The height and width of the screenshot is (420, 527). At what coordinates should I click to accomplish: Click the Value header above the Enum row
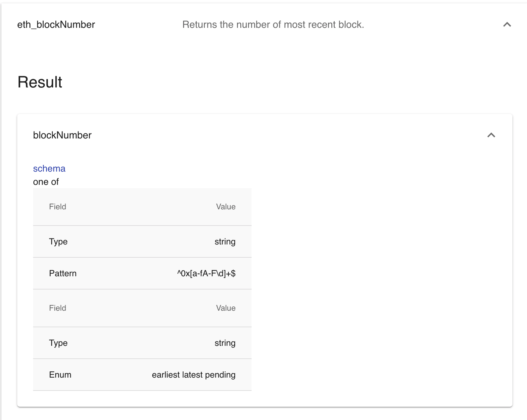(226, 308)
